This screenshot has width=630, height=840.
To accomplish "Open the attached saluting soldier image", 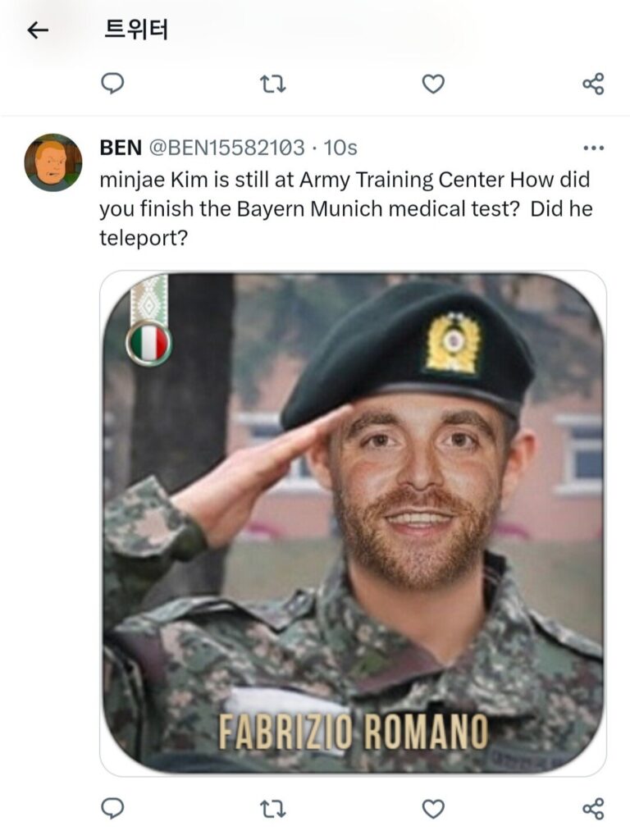I will (x=353, y=523).
